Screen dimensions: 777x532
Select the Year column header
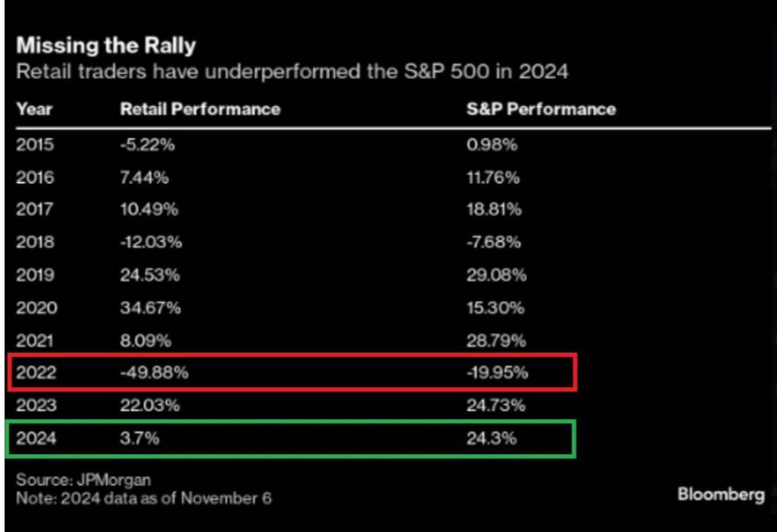click(35, 109)
